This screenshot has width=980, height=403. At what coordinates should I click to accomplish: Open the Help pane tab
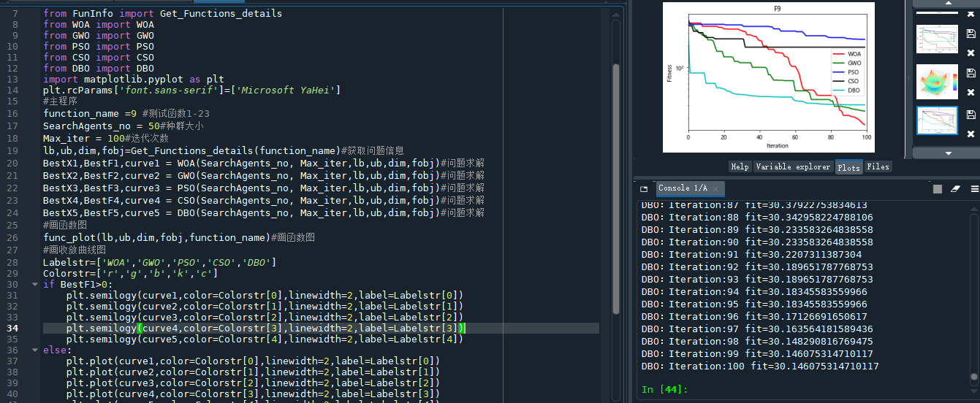pyautogui.click(x=740, y=166)
